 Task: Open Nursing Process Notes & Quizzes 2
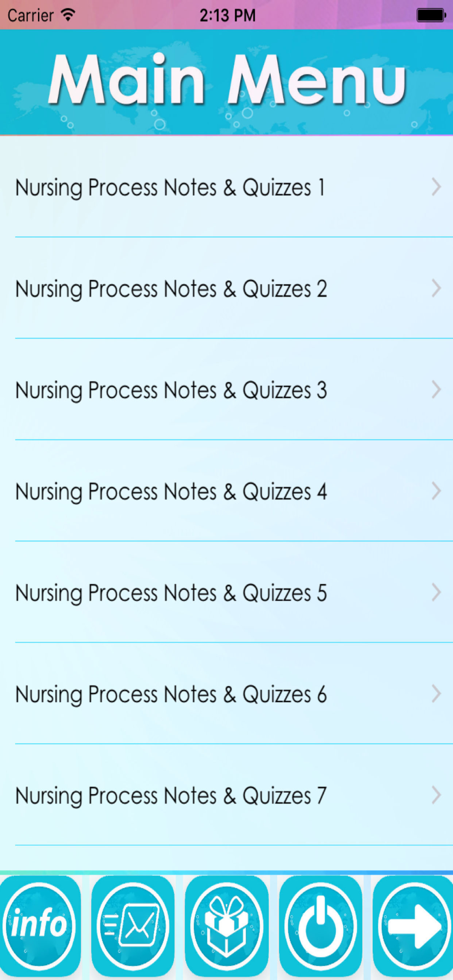pos(226,289)
